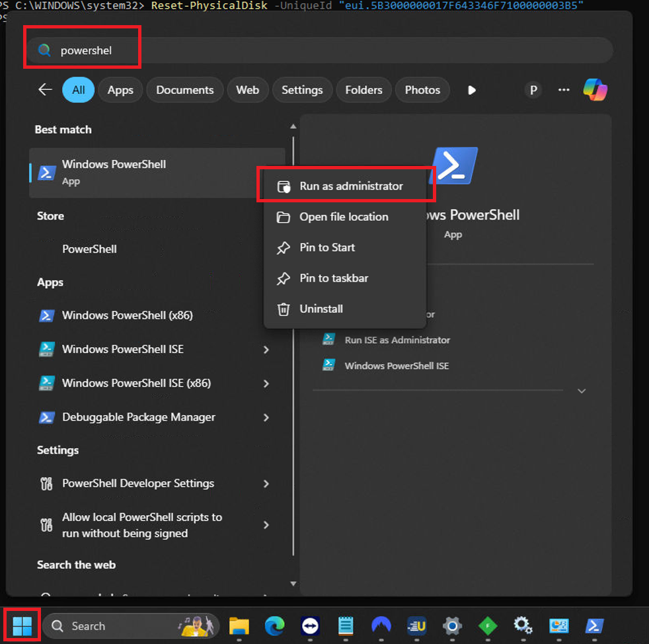Click Run ISE as Administrator in the preview pane
The width and height of the screenshot is (649, 644).
click(x=397, y=340)
